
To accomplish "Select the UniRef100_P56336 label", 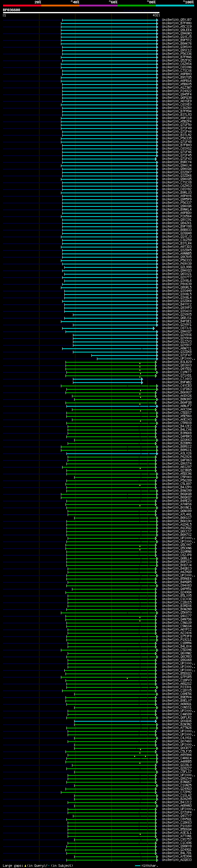I will pyautogui.click(x=177, y=54).
